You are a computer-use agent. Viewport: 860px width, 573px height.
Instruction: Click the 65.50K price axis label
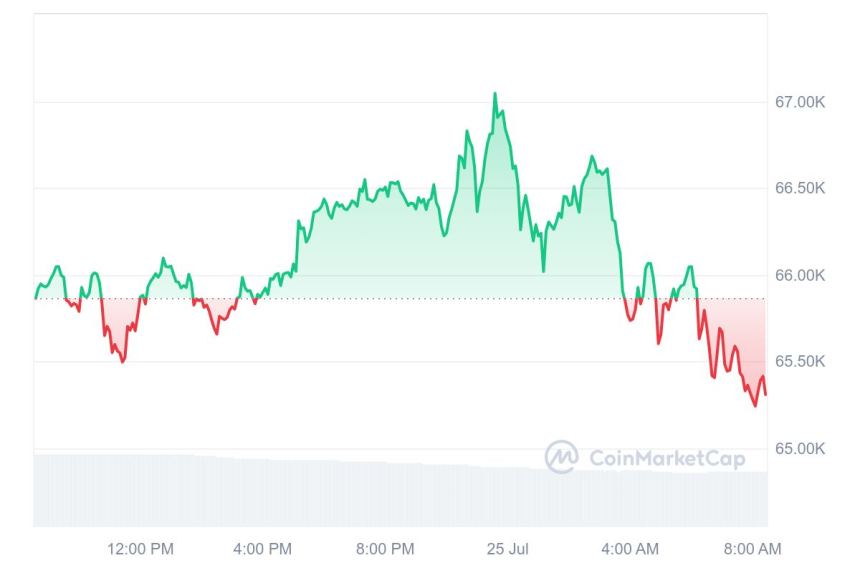[x=800, y=361]
